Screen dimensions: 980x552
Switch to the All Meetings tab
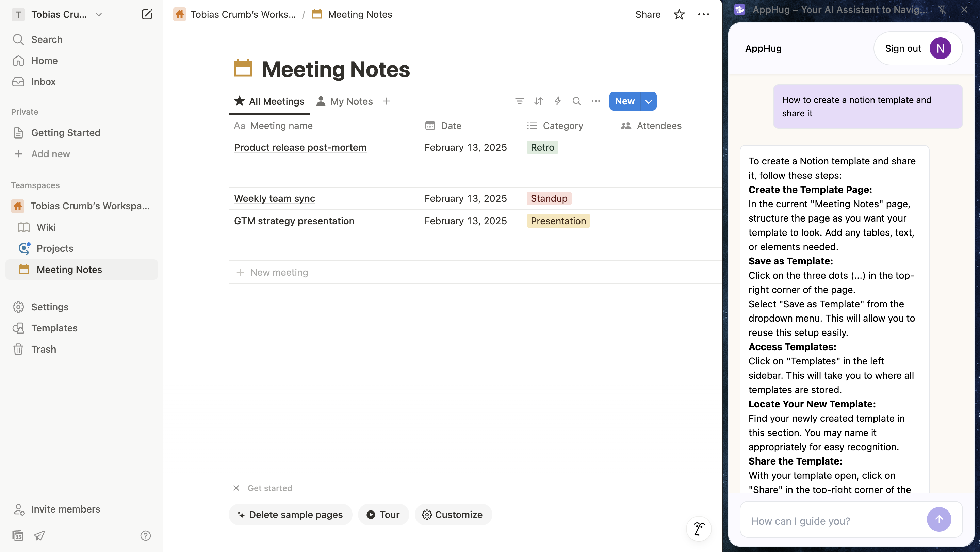(269, 101)
